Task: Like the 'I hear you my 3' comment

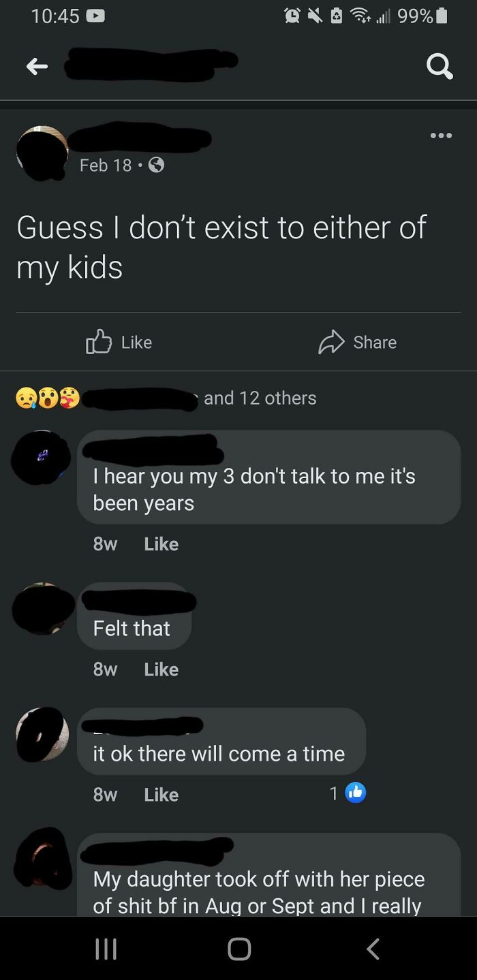Action: (161, 544)
